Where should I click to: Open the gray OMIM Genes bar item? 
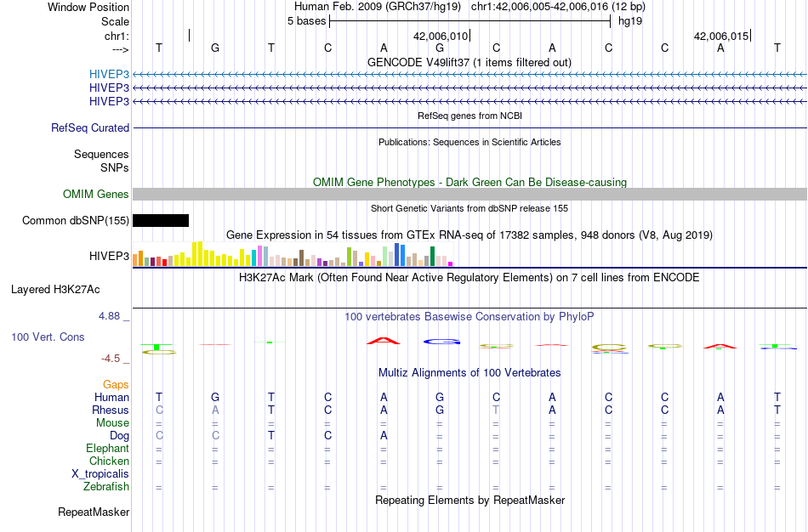click(469, 194)
